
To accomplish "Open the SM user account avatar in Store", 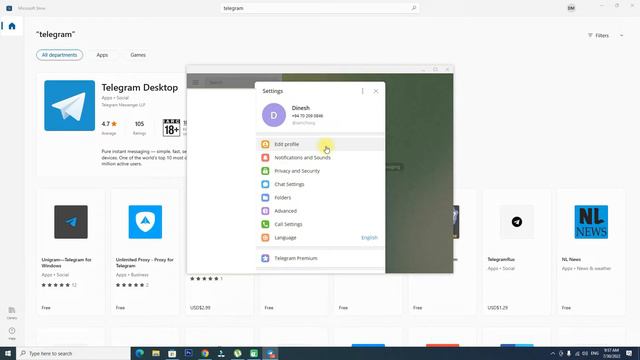I will (571, 8).
